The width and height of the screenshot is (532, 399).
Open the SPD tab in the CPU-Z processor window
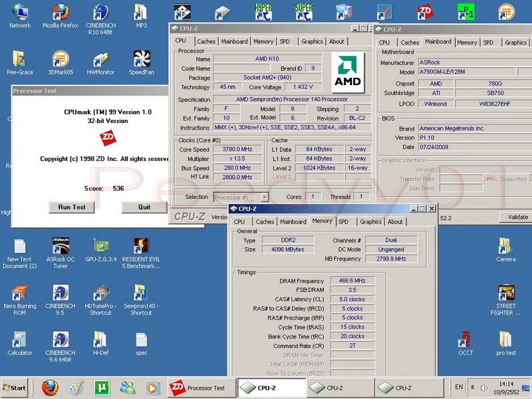[x=285, y=41]
